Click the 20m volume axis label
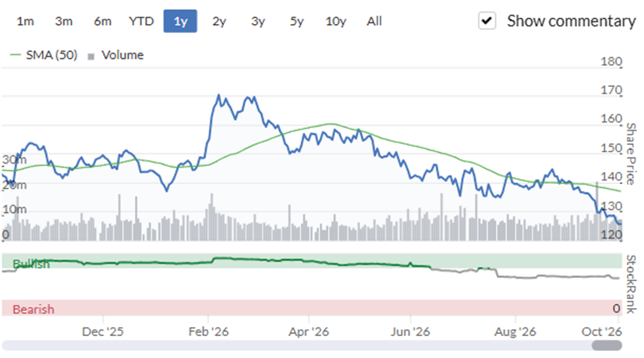Image resolution: width=644 pixels, height=358 pixels. 14,185
